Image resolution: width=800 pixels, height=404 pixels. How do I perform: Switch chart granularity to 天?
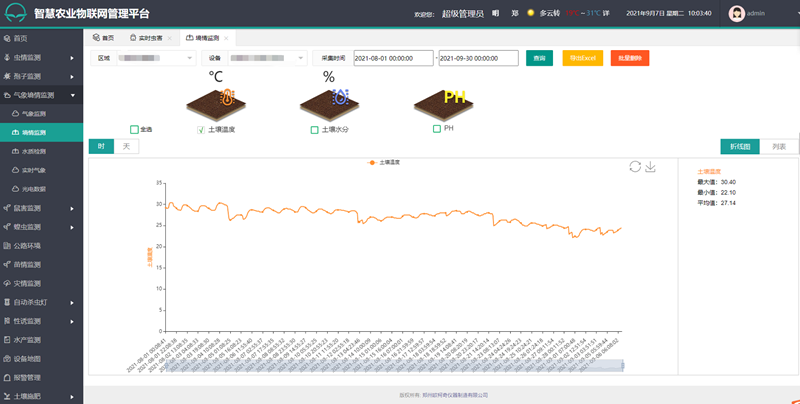tap(126, 146)
